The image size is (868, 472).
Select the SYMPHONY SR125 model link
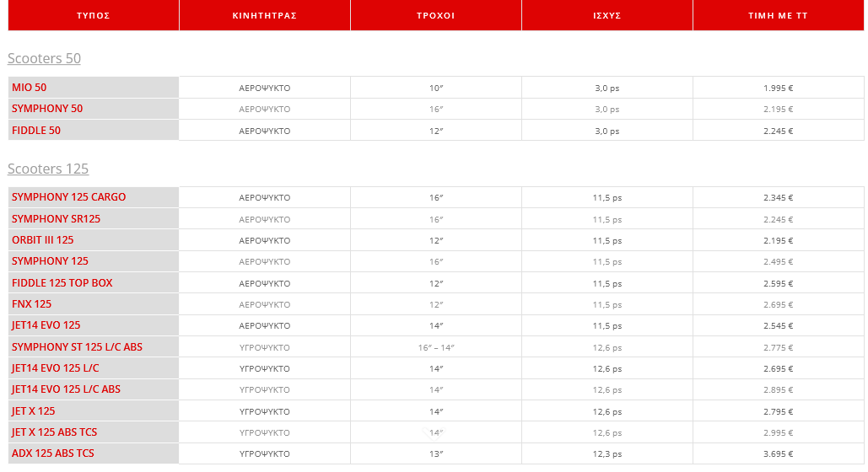coord(56,219)
